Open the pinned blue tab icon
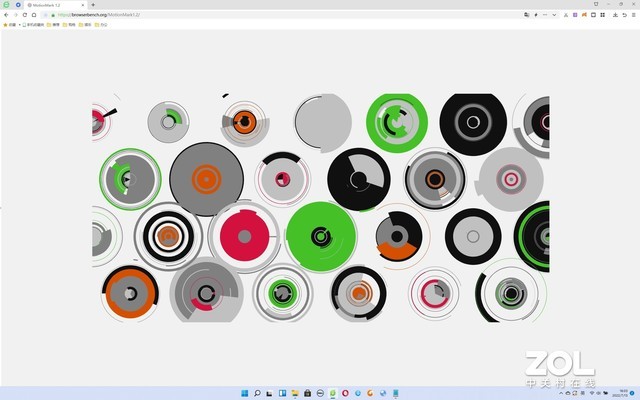Image resolution: width=640 pixels, height=400 pixels. click(18, 5)
